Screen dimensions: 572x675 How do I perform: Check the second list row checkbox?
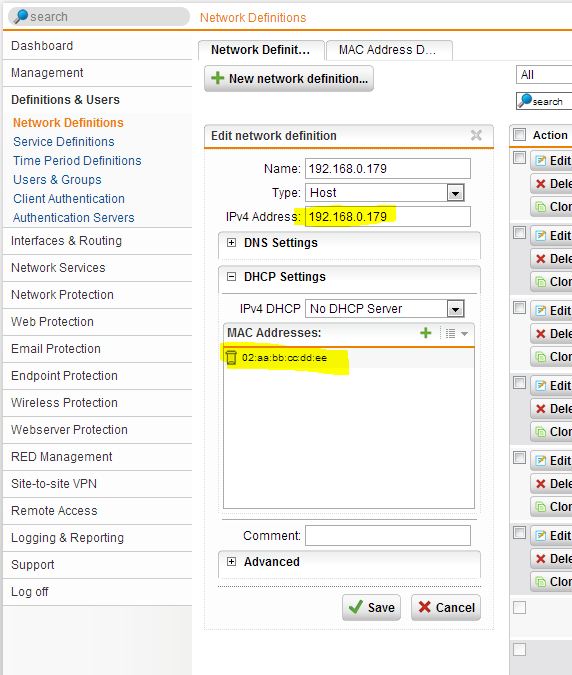pos(519,233)
